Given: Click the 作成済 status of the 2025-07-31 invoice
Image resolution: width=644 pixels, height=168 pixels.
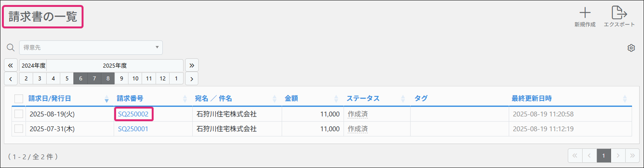Looking at the screenshot, I should coord(357,129).
